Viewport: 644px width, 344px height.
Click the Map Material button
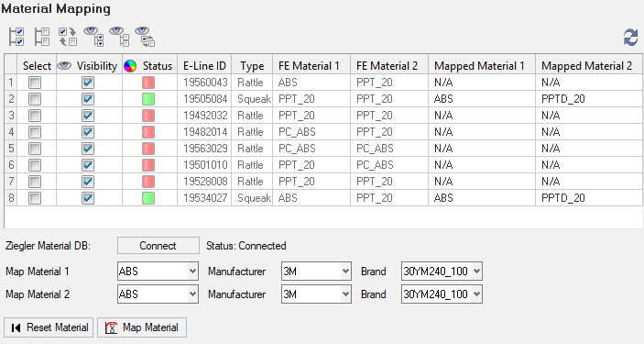pyautogui.click(x=142, y=327)
